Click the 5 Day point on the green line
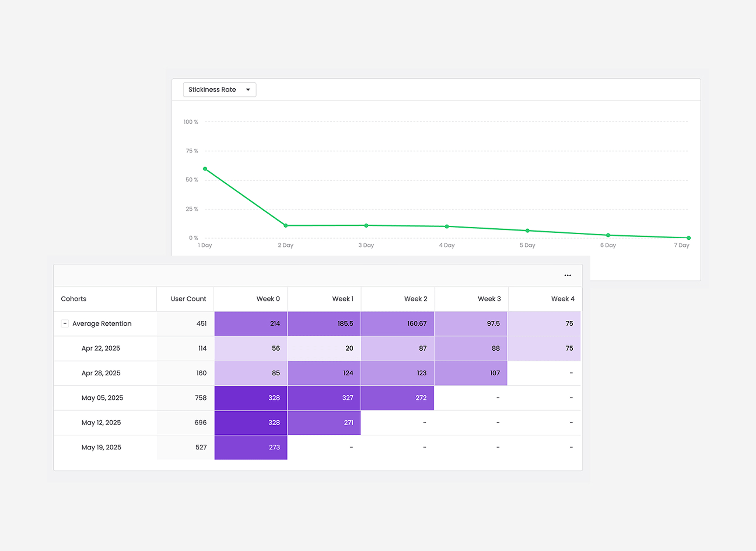The image size is (756, 551). pos(527,230)
